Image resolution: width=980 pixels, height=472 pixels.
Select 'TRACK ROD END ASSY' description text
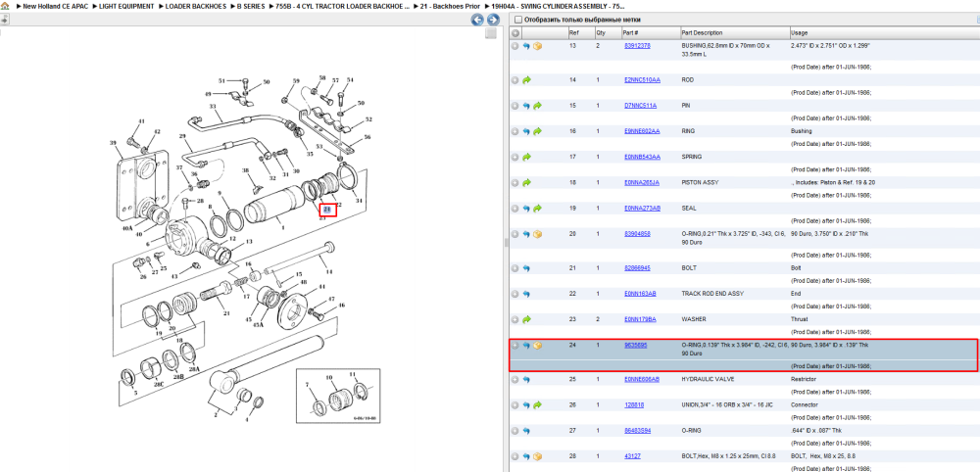coord(709,294)
